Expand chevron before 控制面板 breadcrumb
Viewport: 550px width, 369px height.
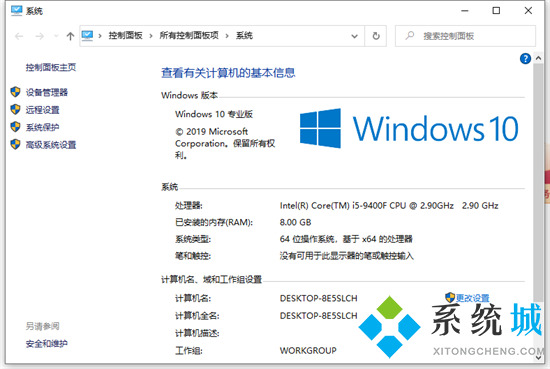click(100, 36)
